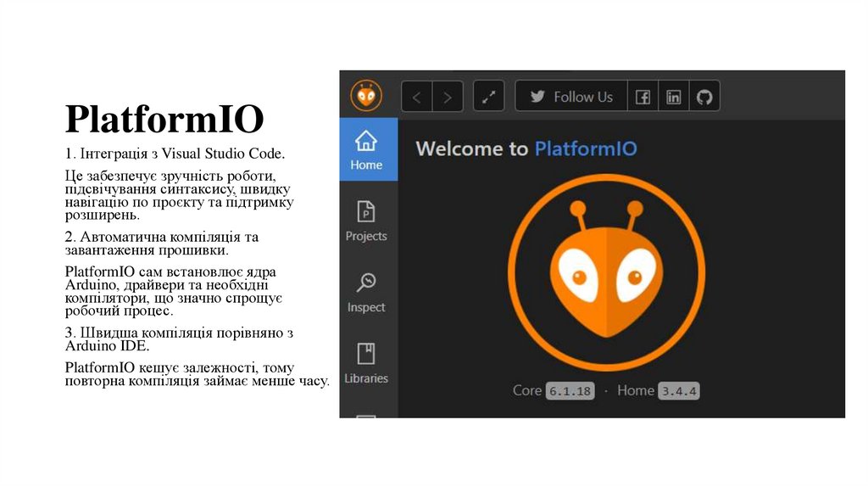The image size is (868, 487).
Task: Open the Facebook icon link
Action: pos(643,97)
